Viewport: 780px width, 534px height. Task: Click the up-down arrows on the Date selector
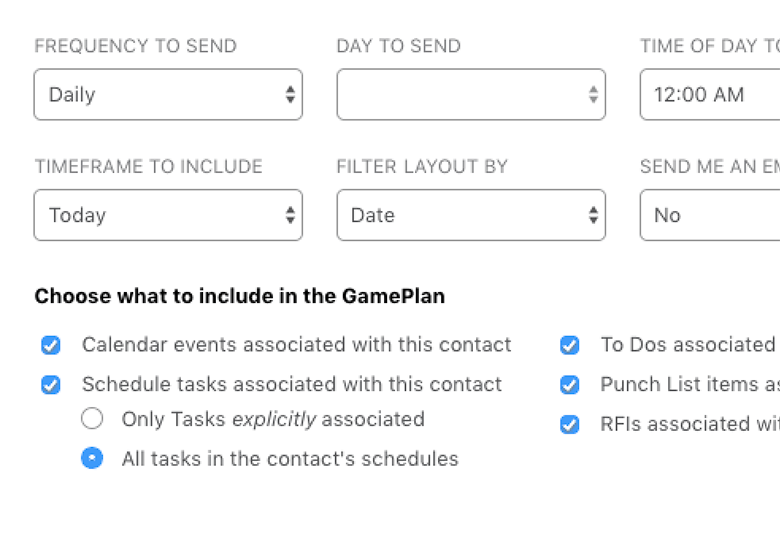[593, 215]
